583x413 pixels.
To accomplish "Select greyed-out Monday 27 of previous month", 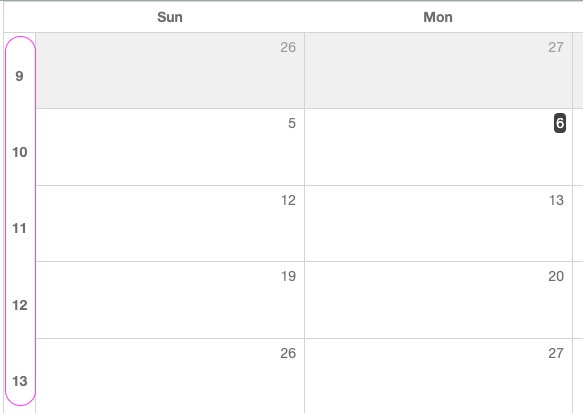I will [438, 71].
